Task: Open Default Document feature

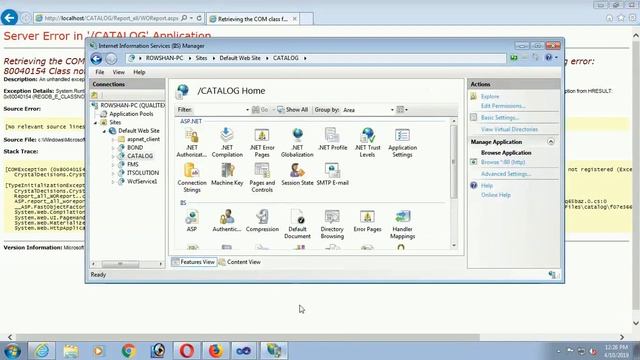Action: click(x=297, y=224)
